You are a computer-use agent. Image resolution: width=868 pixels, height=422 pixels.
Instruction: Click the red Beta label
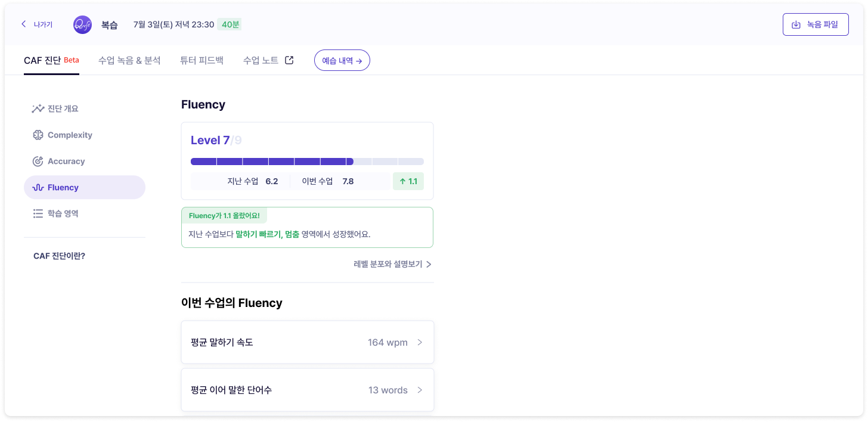point(72,60)
